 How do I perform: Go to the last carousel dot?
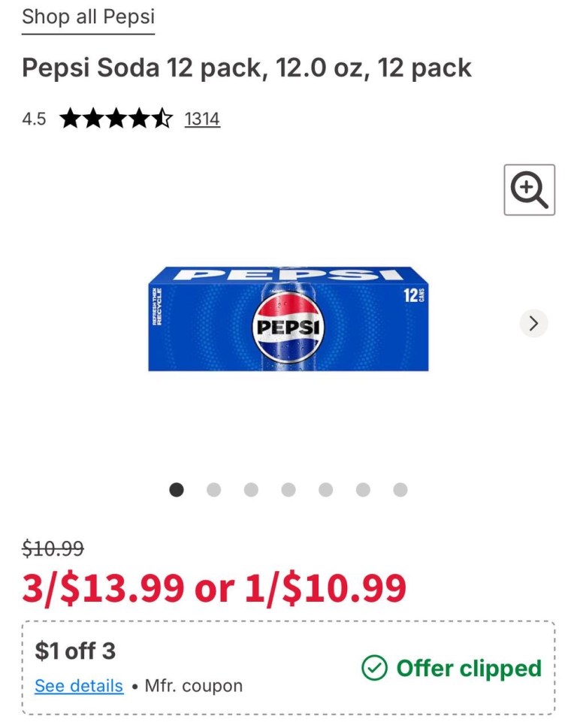point(400,490)
